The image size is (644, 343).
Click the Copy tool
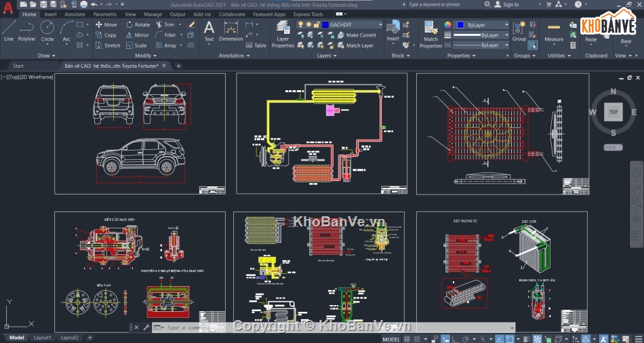click(106, 35)
